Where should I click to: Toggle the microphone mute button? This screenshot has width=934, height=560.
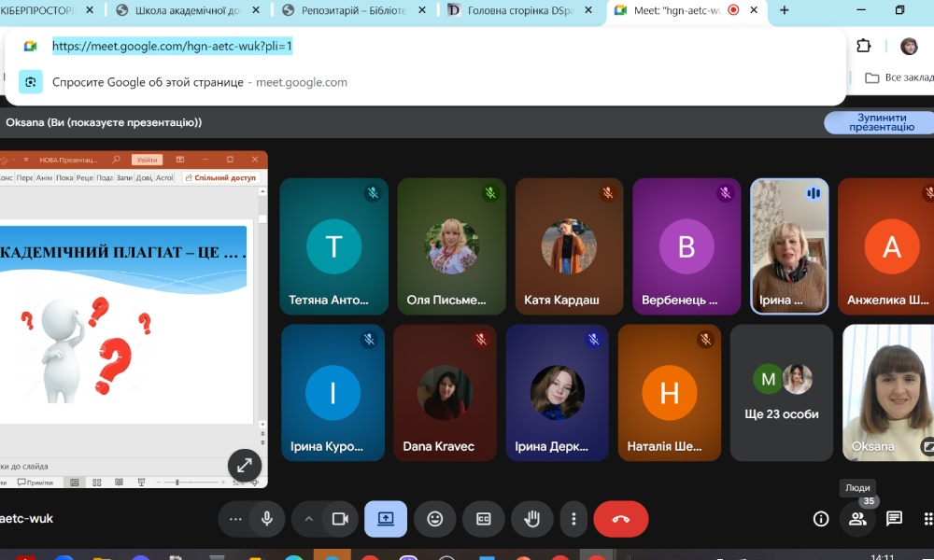267,519
